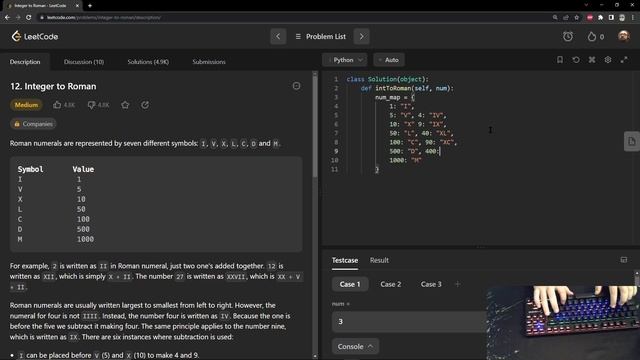Toggle fullscreen editor icon
Screen dimensions: 640x360
pos(624,60)
